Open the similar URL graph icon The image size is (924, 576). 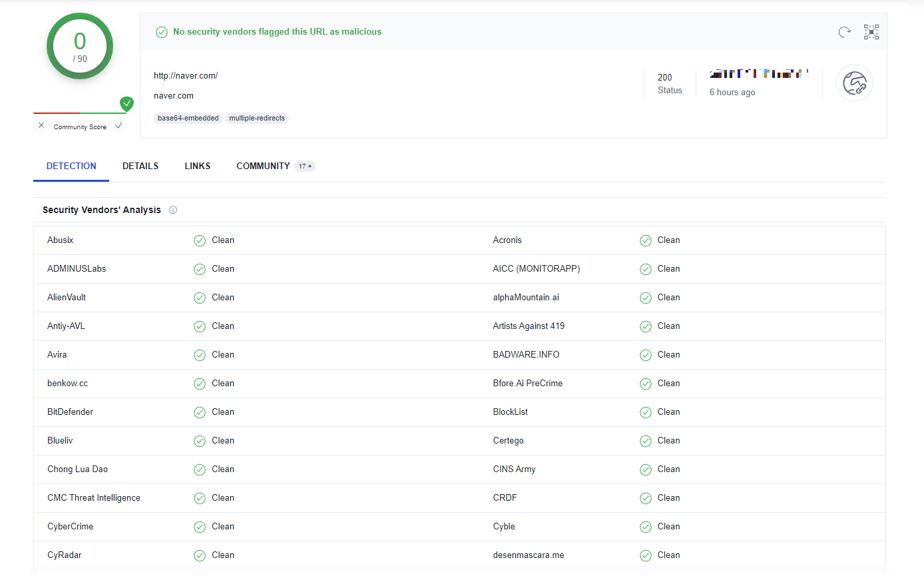pos(871,32)
